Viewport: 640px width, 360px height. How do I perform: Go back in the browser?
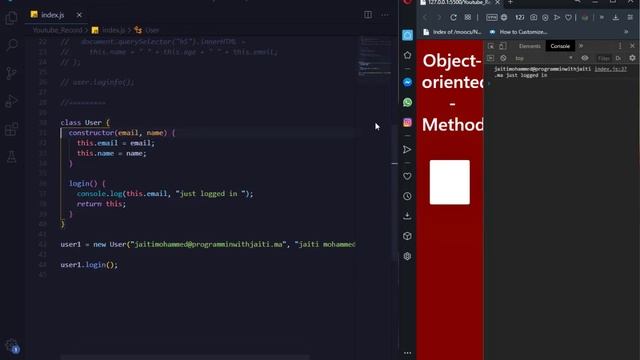coord(425,18)
